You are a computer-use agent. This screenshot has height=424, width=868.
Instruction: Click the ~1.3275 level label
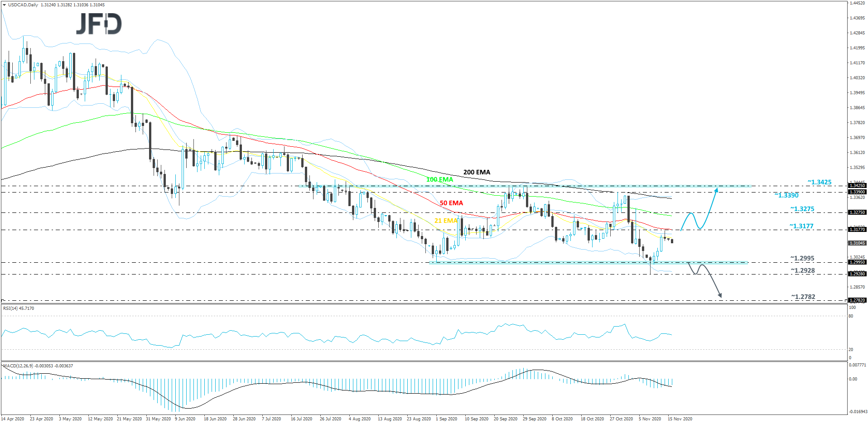[x=802, y=209]
